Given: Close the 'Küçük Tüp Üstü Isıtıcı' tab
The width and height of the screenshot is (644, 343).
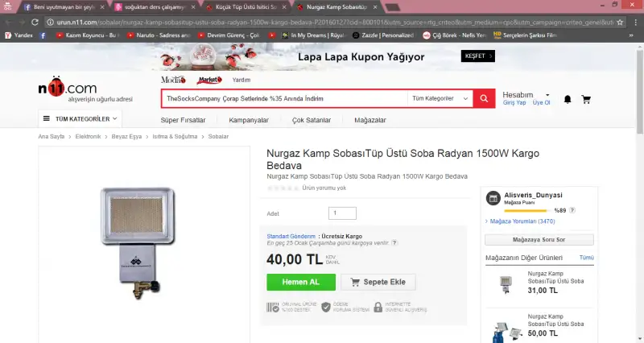Looking at the screenshot, I should click(x=284, y=7).
